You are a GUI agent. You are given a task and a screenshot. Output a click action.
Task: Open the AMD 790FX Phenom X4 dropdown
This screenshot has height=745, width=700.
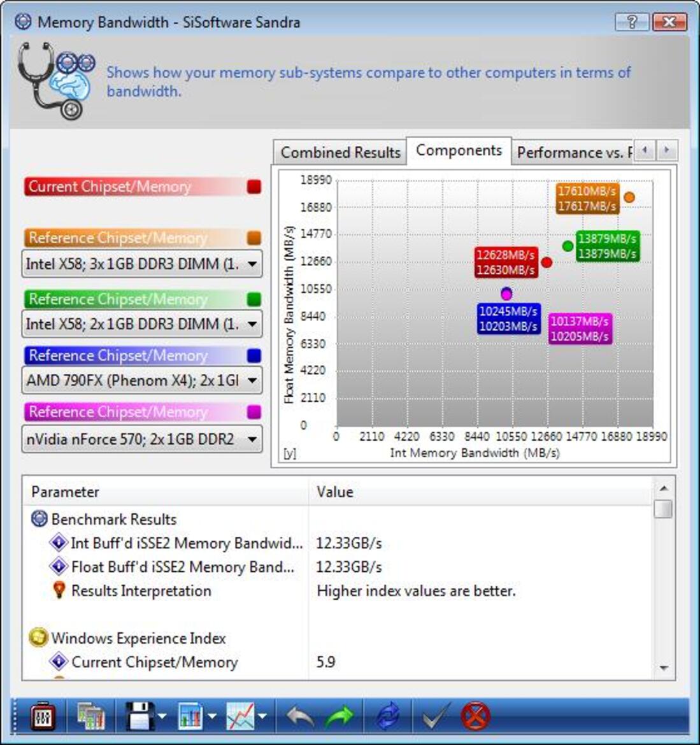point(141,380)
